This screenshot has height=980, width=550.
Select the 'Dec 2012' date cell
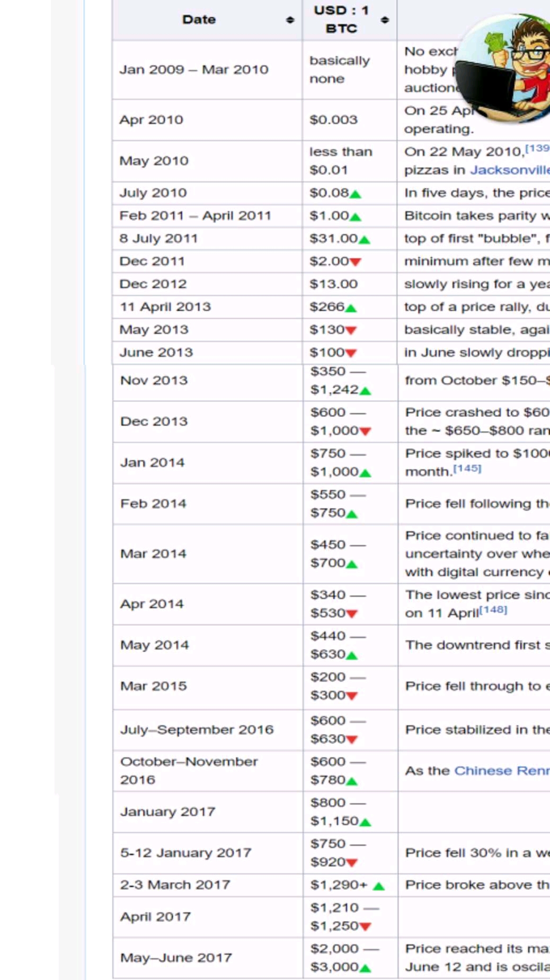(207, 284)
